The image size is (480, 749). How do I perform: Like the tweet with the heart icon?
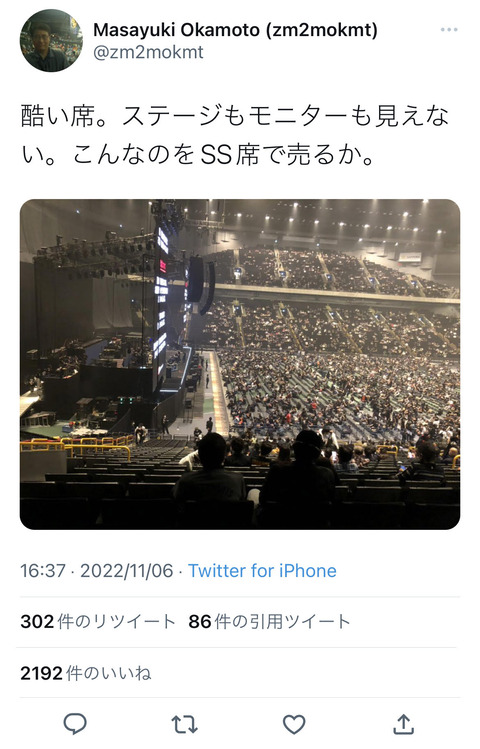294,724
